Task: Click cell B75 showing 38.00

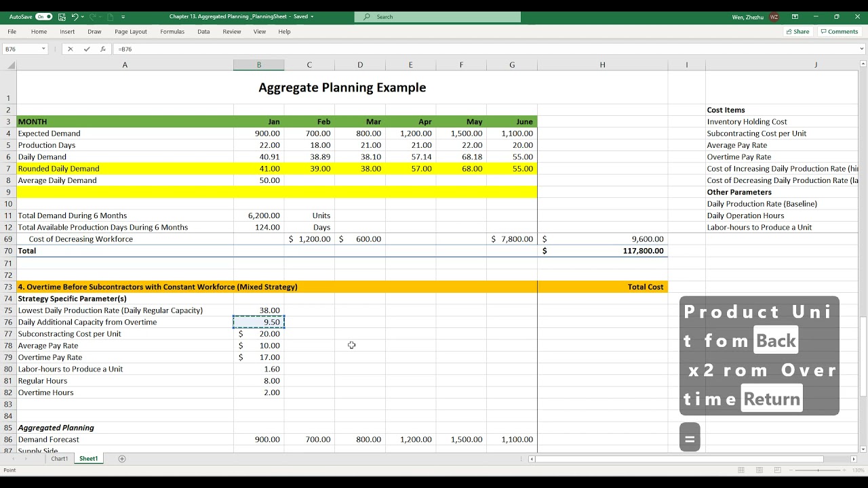Action: [x=258, y=310]
